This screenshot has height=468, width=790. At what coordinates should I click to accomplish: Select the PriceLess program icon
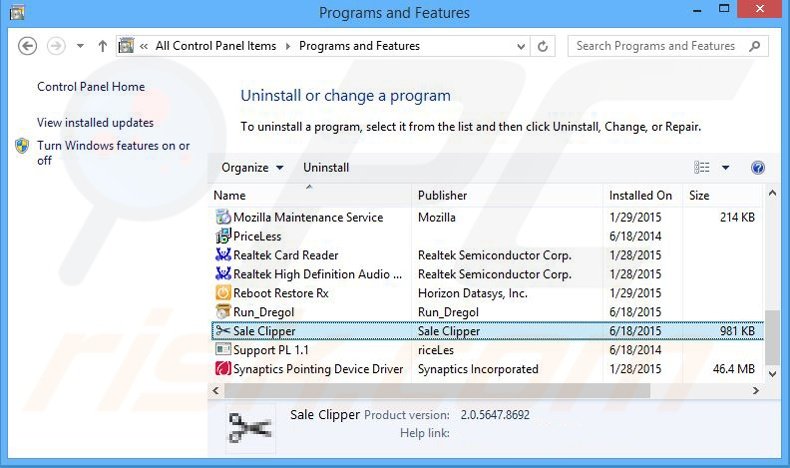(223, 236)
